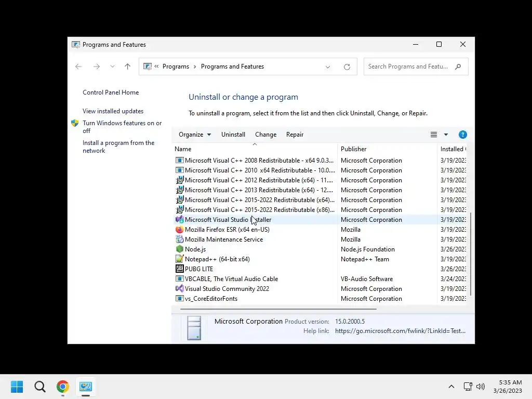
Task: Sort by the Installed On column header
Action: pos(453,149)
